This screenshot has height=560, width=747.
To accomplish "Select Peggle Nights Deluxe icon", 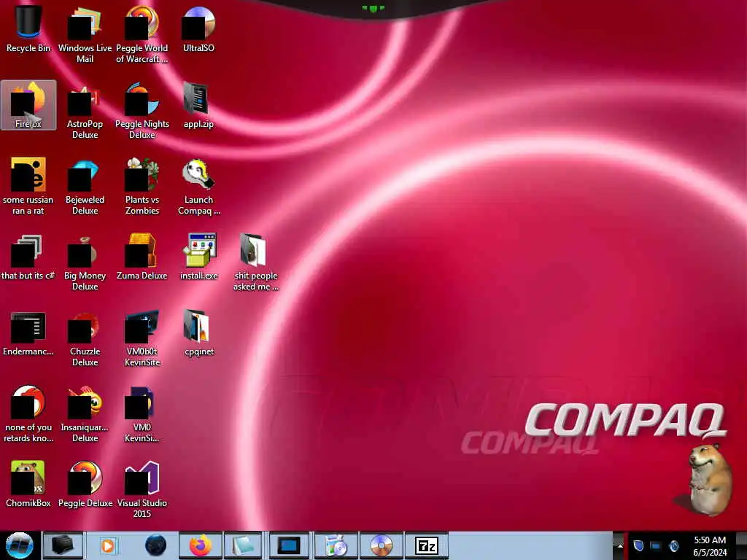I will pyautogui.click(x=142, y=111).
